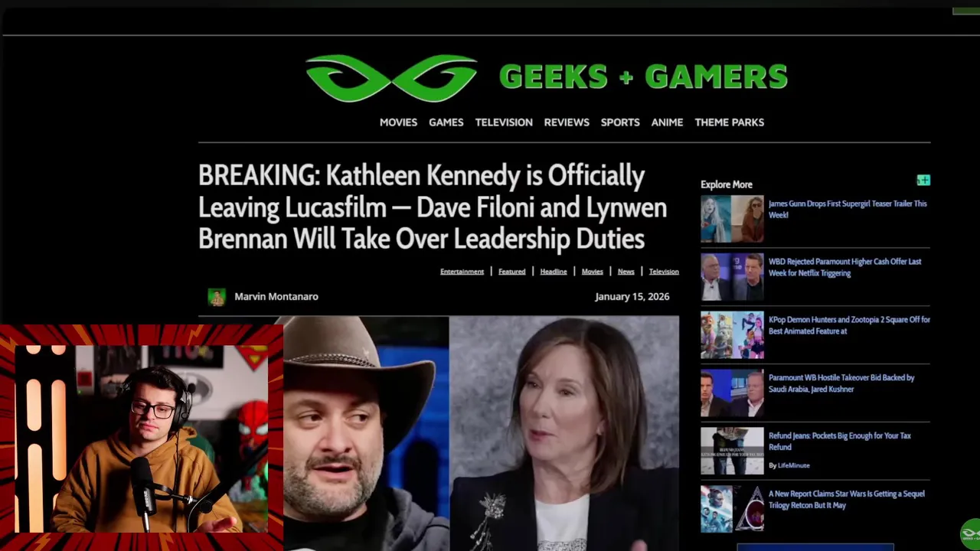The image size is (980, 551).
Task: Click Marvin Montanaro author avatar icon
Action: pos(217,297)
